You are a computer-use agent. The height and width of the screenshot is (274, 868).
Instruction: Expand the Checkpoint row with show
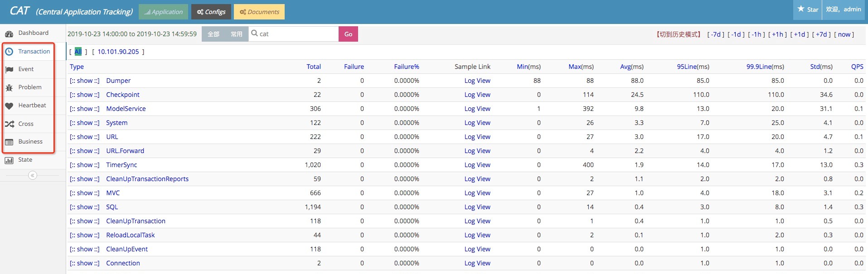85,95
